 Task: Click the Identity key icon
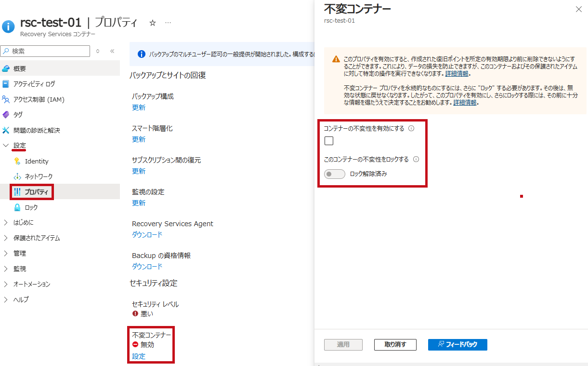(17, 161)
